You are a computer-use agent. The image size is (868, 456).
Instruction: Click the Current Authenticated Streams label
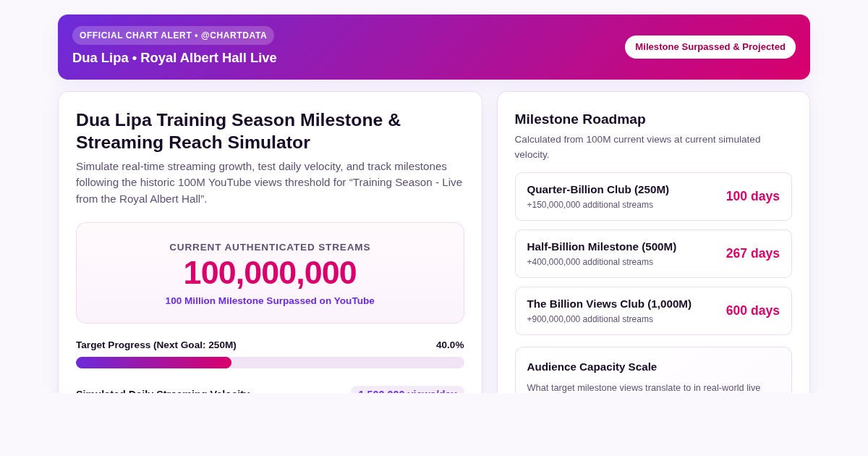(270, 248)
